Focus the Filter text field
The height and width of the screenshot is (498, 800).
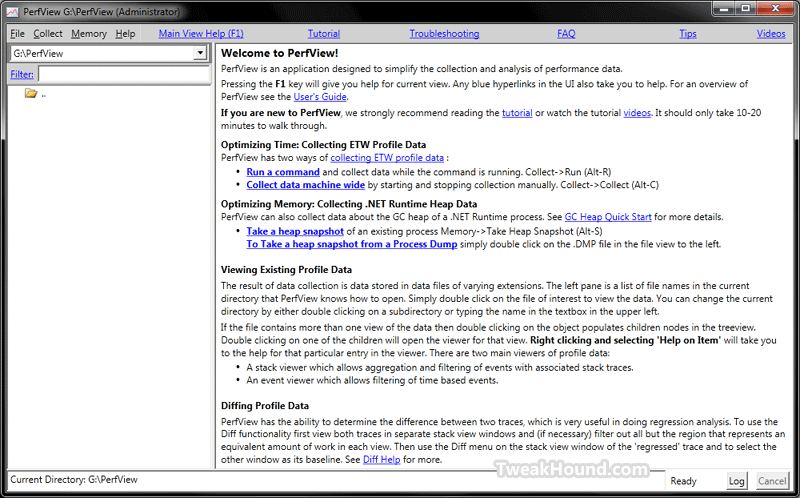(x=124, y=74)
